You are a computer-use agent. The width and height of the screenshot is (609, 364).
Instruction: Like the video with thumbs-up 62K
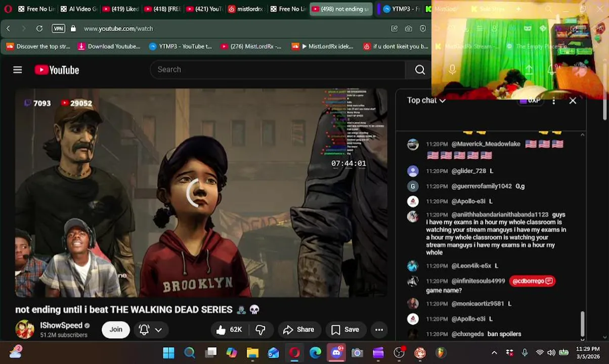pyautogui.click(x=229, y=330)
